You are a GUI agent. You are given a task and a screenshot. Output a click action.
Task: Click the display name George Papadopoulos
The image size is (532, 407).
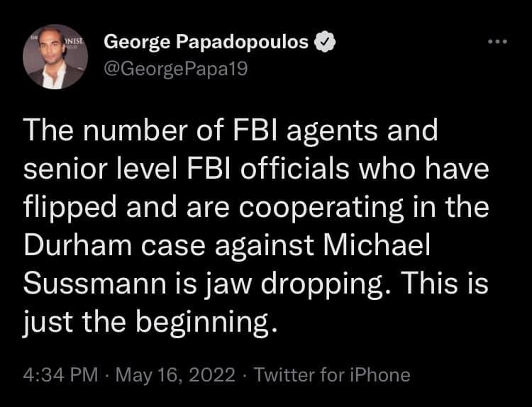[206, 43]
